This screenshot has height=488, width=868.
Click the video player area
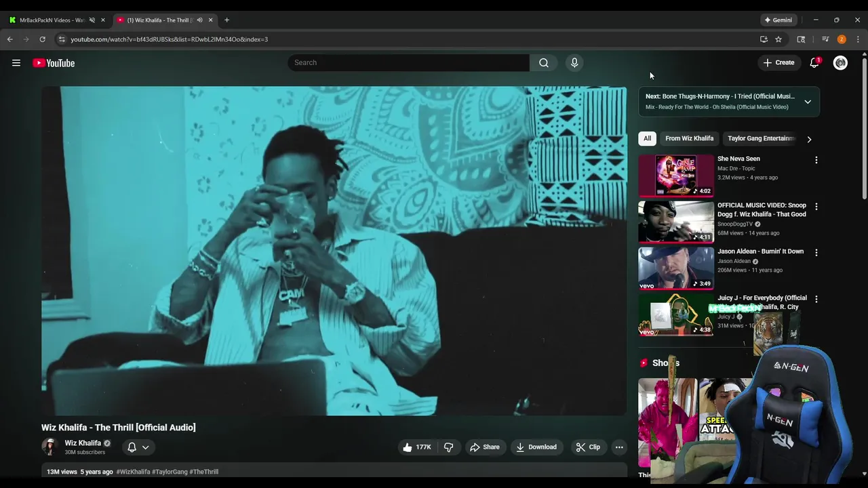click(334, 251)
